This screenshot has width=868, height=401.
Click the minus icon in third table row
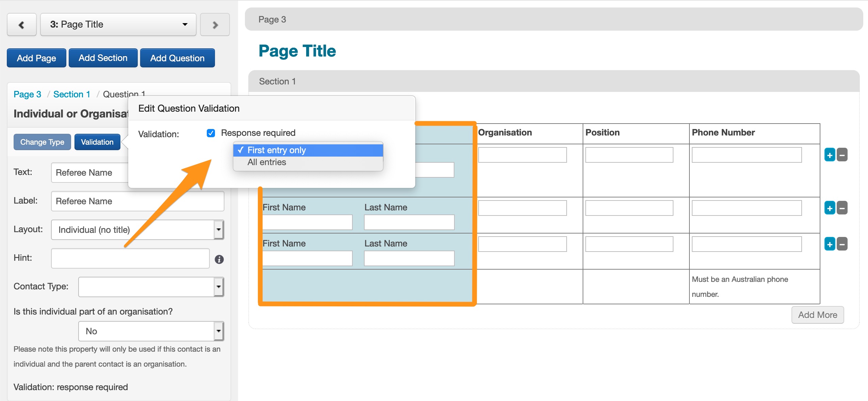[842, 244]
